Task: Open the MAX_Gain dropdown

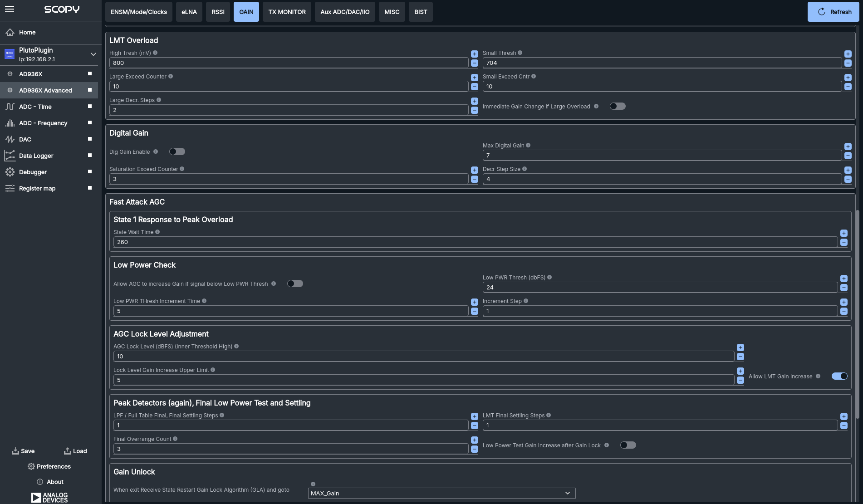Action: coord(441,493)
